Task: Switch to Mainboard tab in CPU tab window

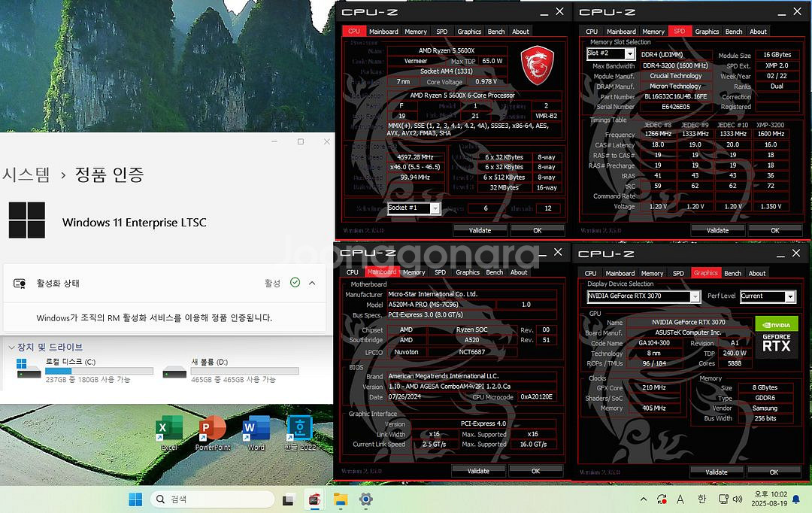Action: coord(383,32)
